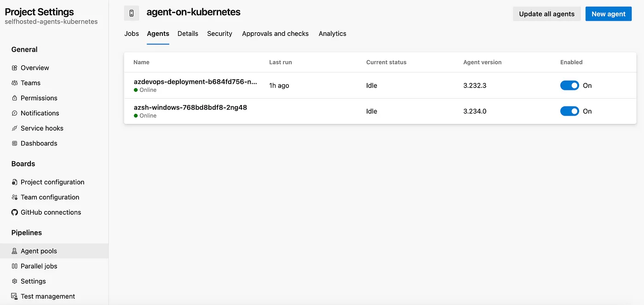Click the Teams icon in the sidebar

pyautogui.click(x=14, y=83)
